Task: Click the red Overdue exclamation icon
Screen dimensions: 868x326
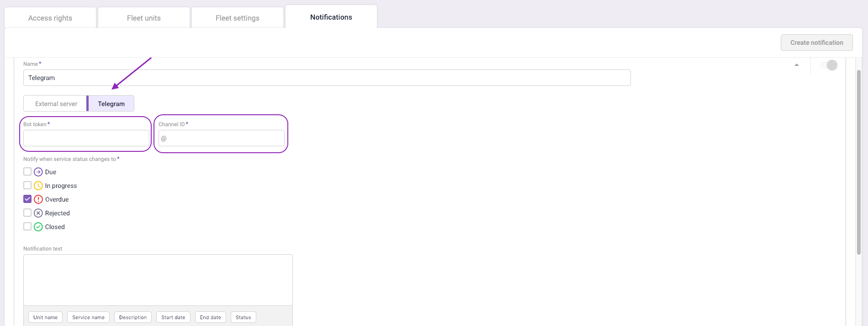Action: coord(38,199)
